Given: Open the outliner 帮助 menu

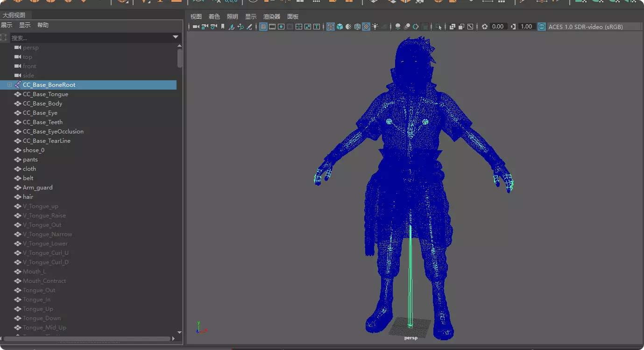Looking at the screenshot, I should tap(43, 25).
